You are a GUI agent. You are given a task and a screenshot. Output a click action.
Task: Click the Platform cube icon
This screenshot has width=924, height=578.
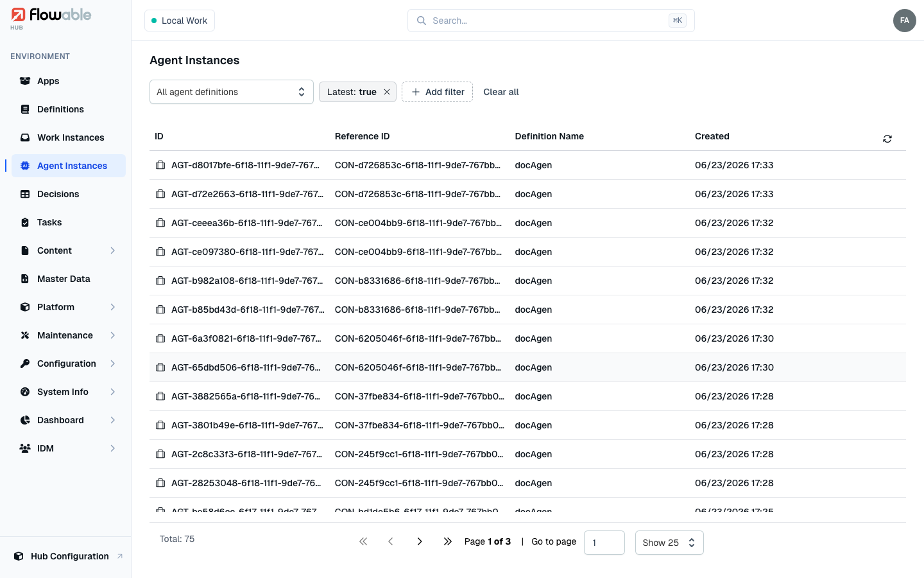click(25, 307)
